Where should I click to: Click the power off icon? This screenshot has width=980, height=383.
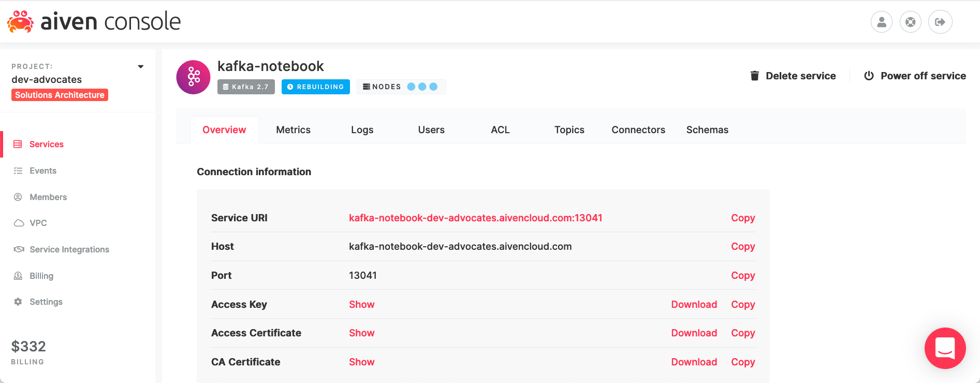click(x=869, y=76)
